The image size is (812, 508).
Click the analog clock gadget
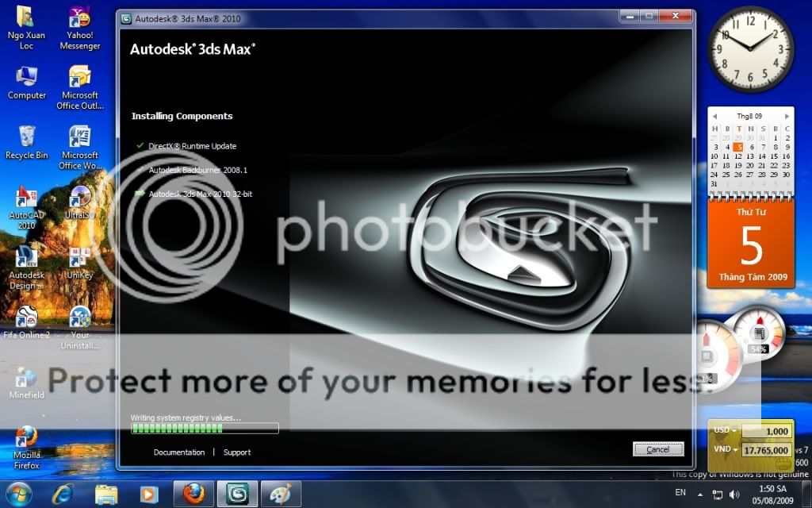coord(750,48)
